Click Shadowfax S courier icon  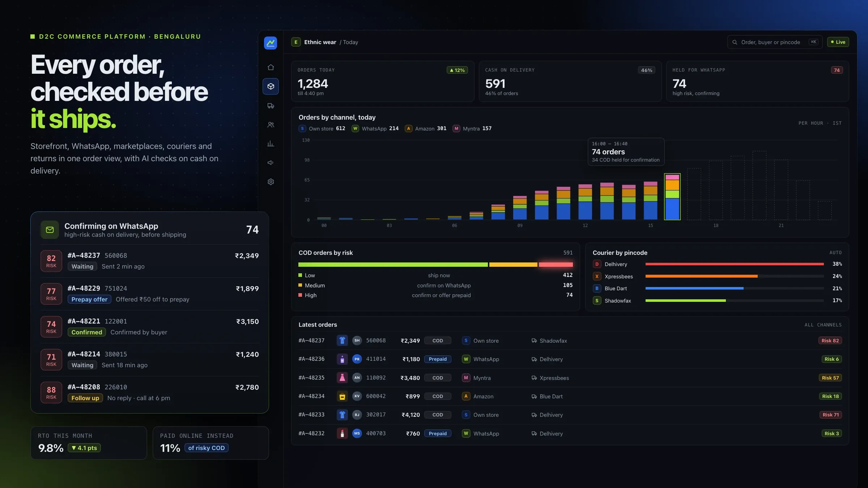tap(597, 301)
